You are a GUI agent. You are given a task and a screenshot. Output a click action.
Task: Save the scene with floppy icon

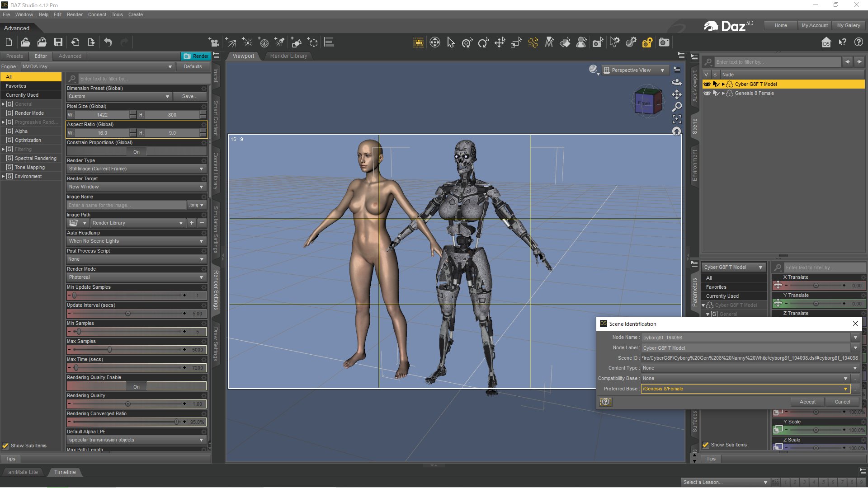click(58, 42)
